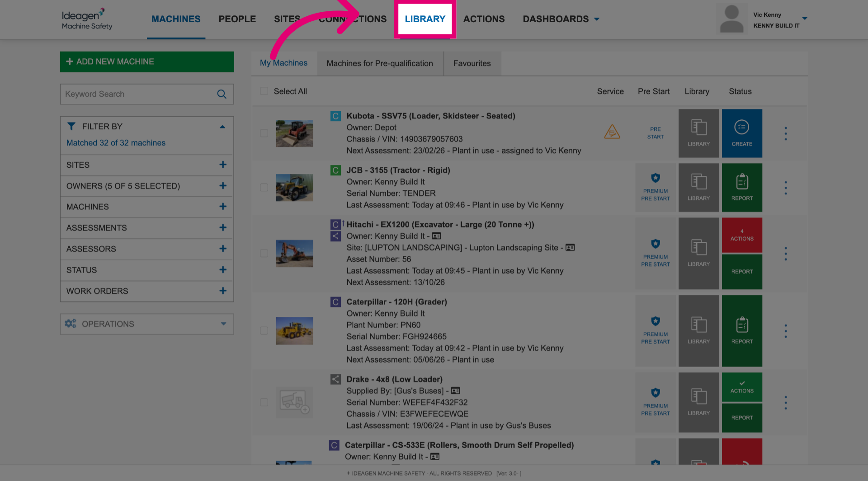This screenshot has height=481, width=868.
Task: Click Premium Pre Start for JCB 3155
Action: pyautogui.click(x=656, y=187)
